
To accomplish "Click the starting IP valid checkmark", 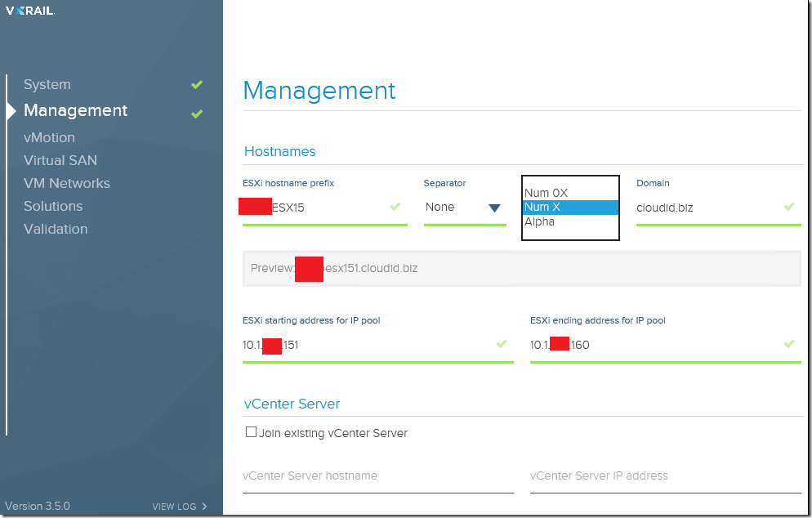I will pyautogui.click(x=502, y=344).
